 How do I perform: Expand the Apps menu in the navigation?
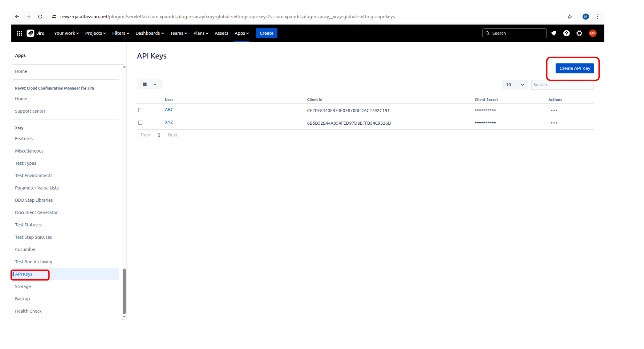tap(242, 33)
